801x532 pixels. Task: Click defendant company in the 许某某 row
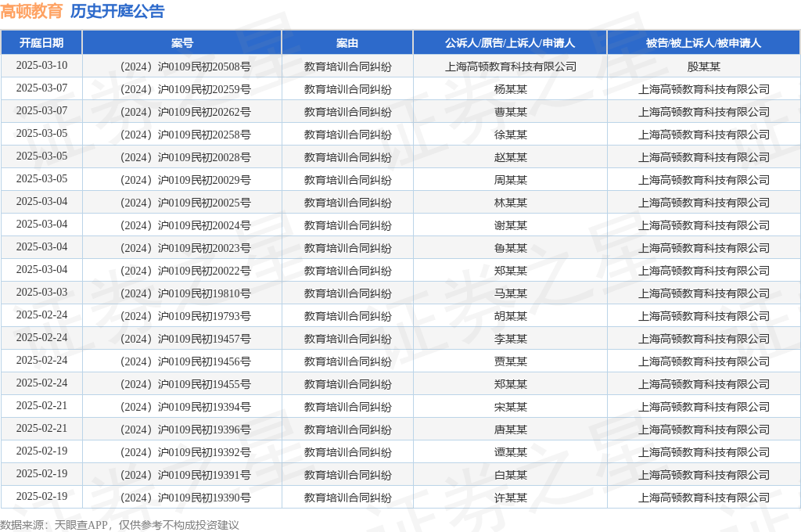(x=703, y=498)
